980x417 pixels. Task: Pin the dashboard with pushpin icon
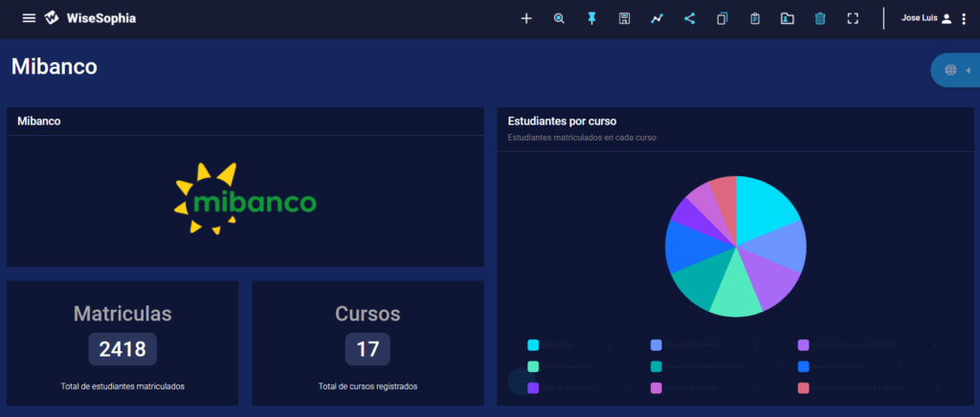point(591,19)
